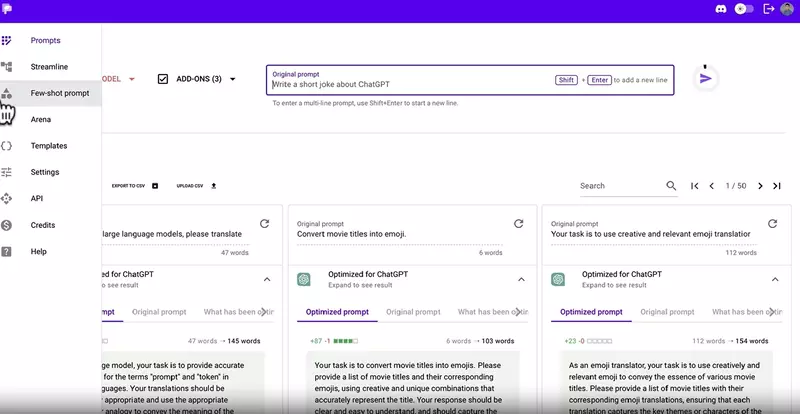Click the '112 words → 154 words' count
Screen dimensions: 800x414
click(x=730, y=341)
